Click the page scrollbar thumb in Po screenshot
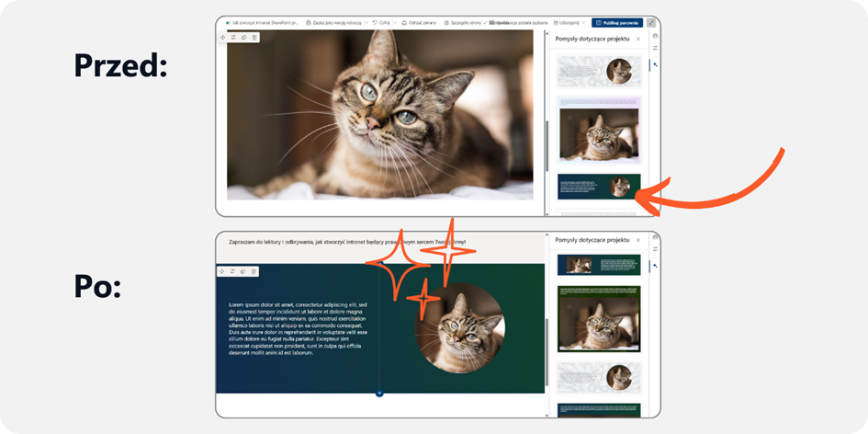 pos(547,352)
